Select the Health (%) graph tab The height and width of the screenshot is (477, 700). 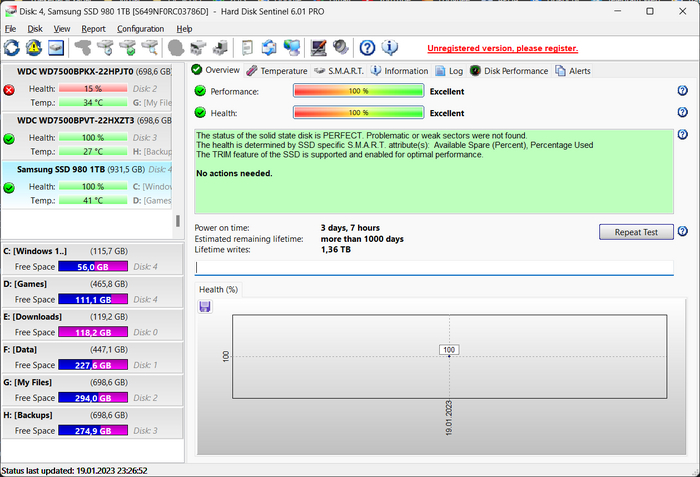pos(218,289)
